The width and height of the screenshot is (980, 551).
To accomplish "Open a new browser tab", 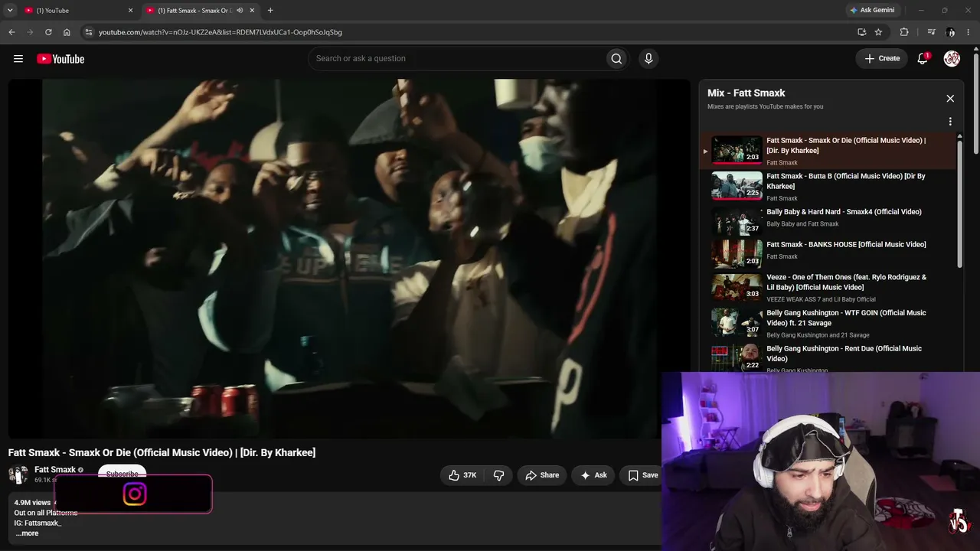I will point(270,11).
